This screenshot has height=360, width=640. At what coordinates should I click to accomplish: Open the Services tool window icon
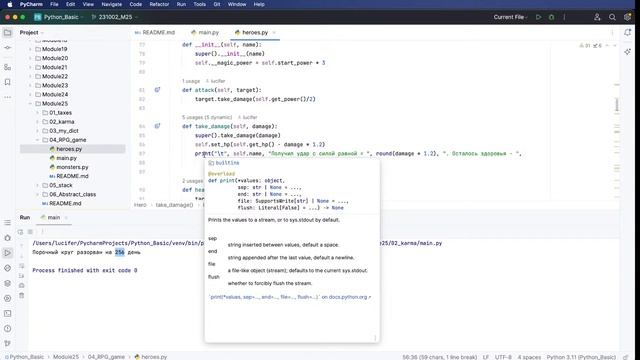7,298
